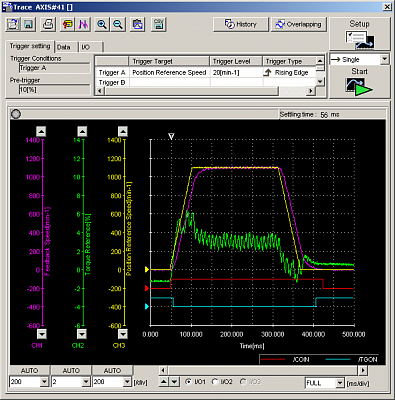Click the zoom out magnifier icon
The width and height of the screenshot is (395, 400).
(x=118, y=24)
